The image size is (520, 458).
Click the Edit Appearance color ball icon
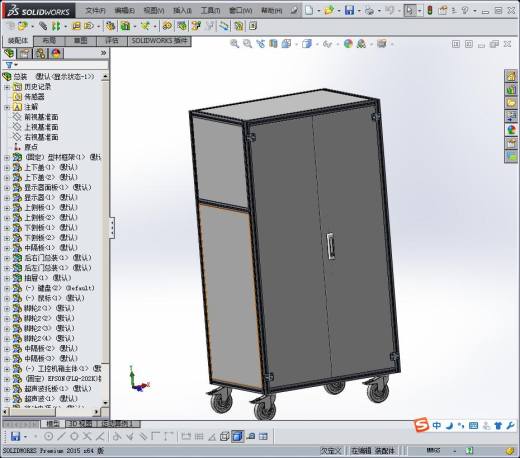tap(348, 44)
